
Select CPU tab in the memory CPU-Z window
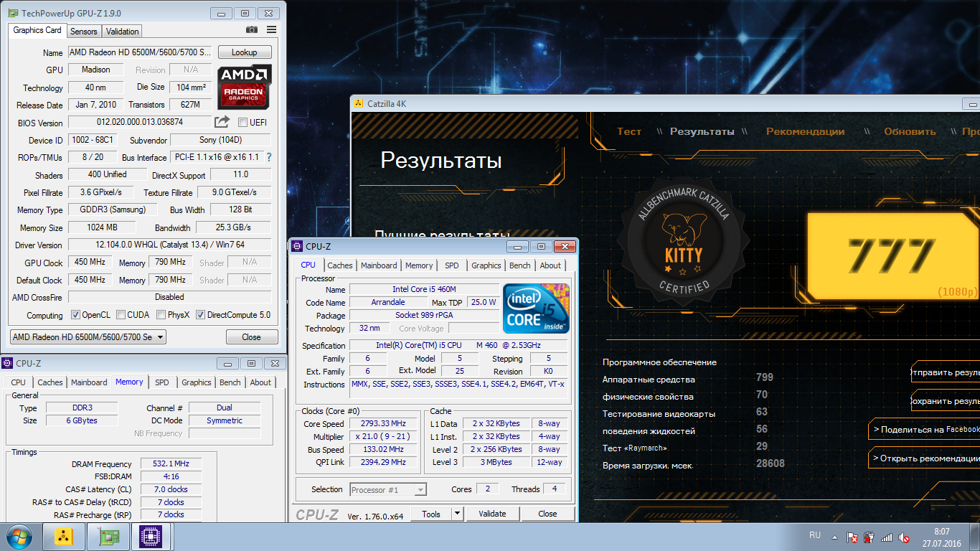click(19, 382)
